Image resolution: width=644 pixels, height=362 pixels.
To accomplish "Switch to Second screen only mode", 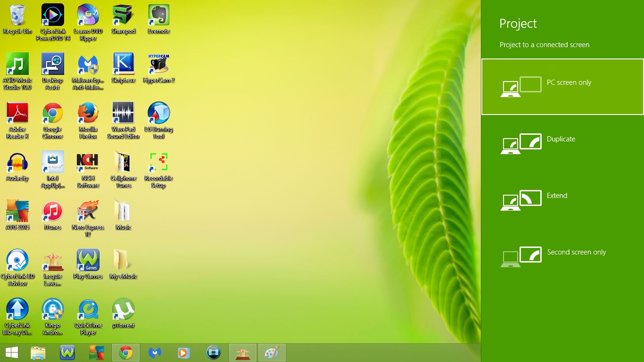I will [562, 256].
